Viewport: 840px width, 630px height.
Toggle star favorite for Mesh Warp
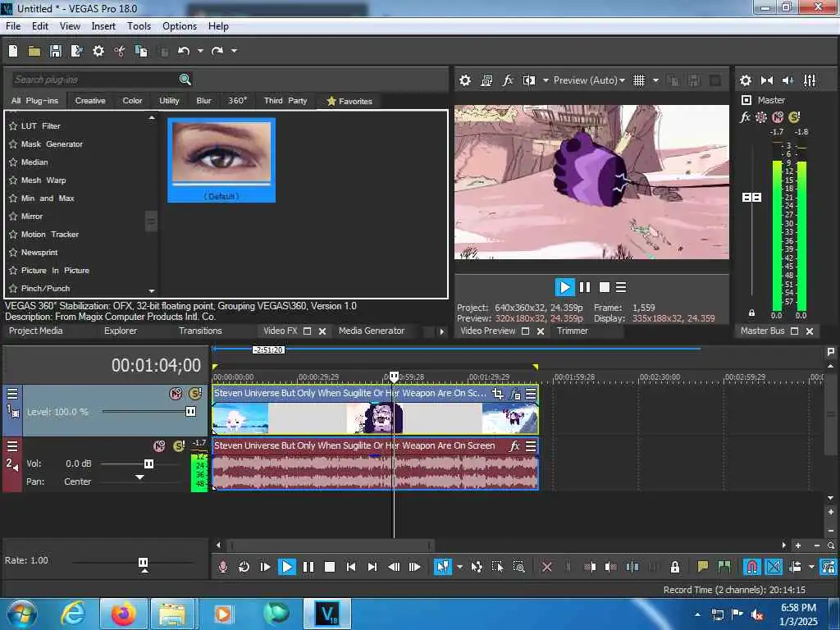[13, 180]
